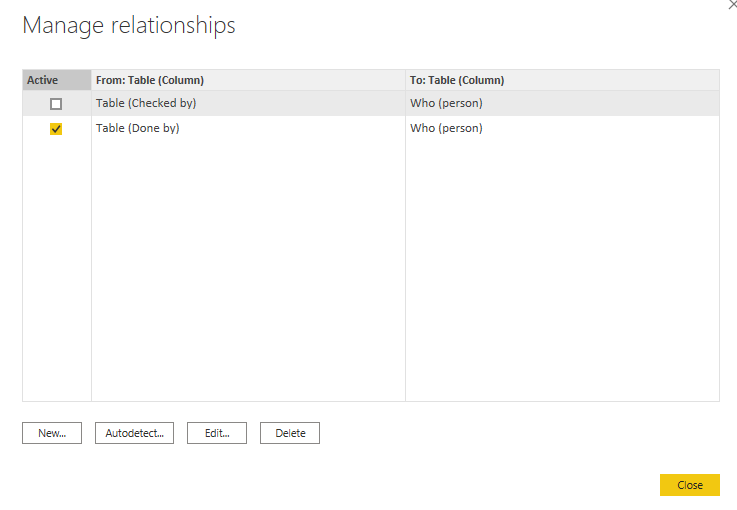737x510 pixels.
Task: Uncheck the active Table (Done by) checkbox
Action: click(56, 129)
